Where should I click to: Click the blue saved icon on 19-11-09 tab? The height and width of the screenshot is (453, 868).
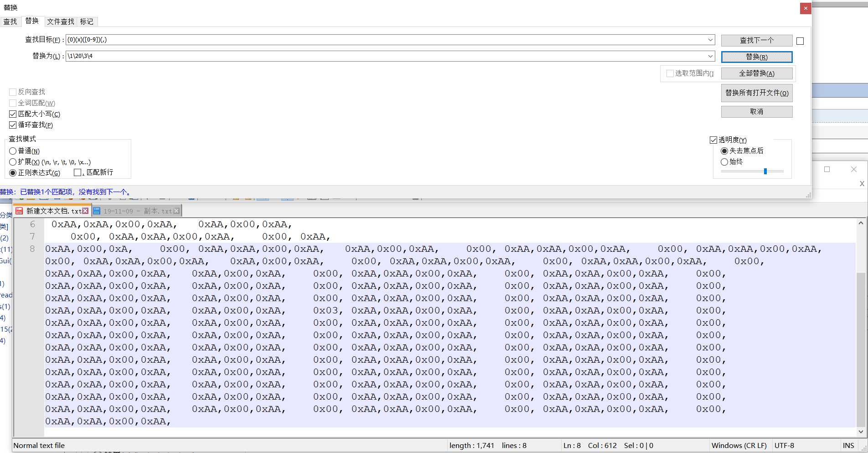[97, 211]
